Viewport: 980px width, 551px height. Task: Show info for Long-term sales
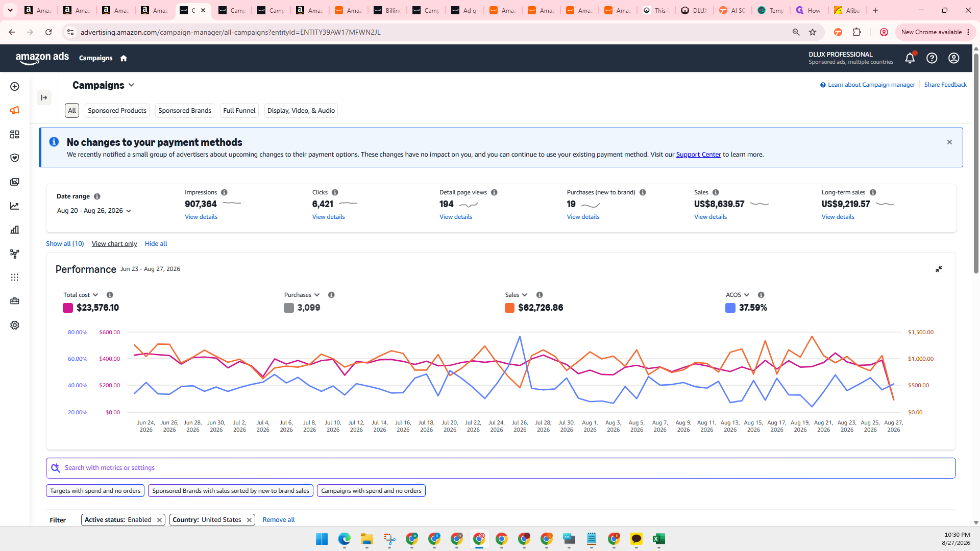(873, 192)
